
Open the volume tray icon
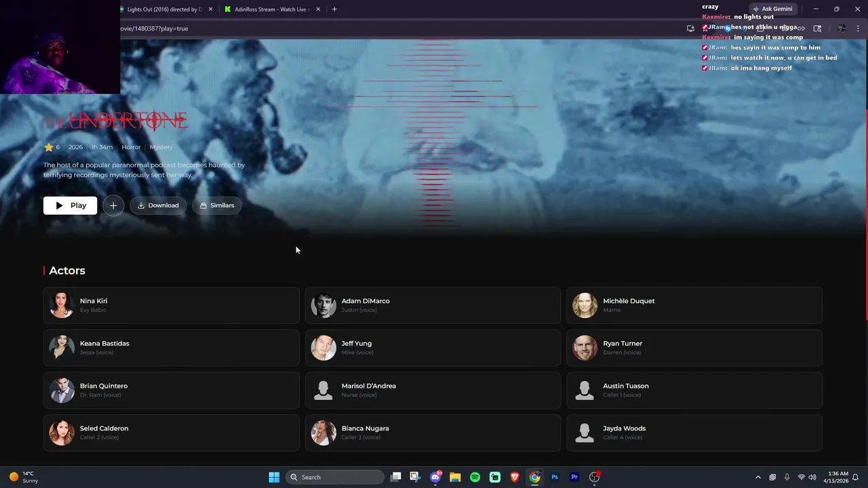[812, 477]
